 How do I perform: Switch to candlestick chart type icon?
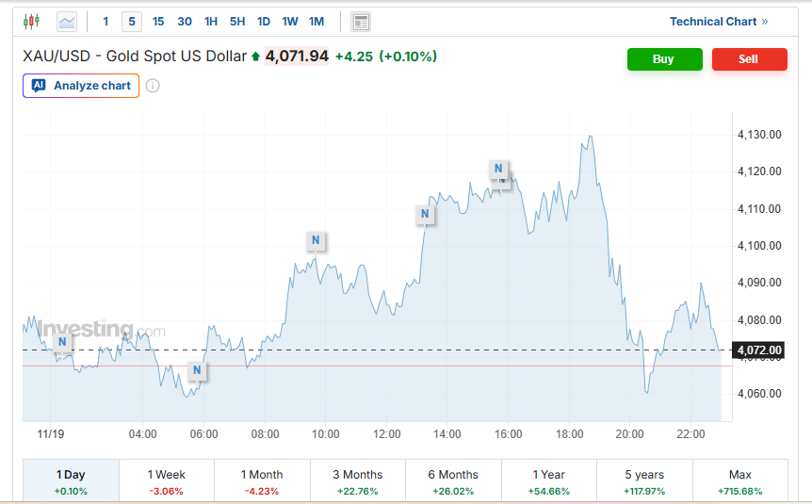pos(31,21)
